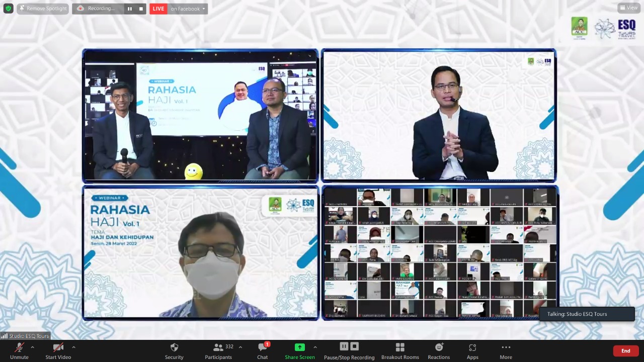Open the Security shield options

click(174, 350)
